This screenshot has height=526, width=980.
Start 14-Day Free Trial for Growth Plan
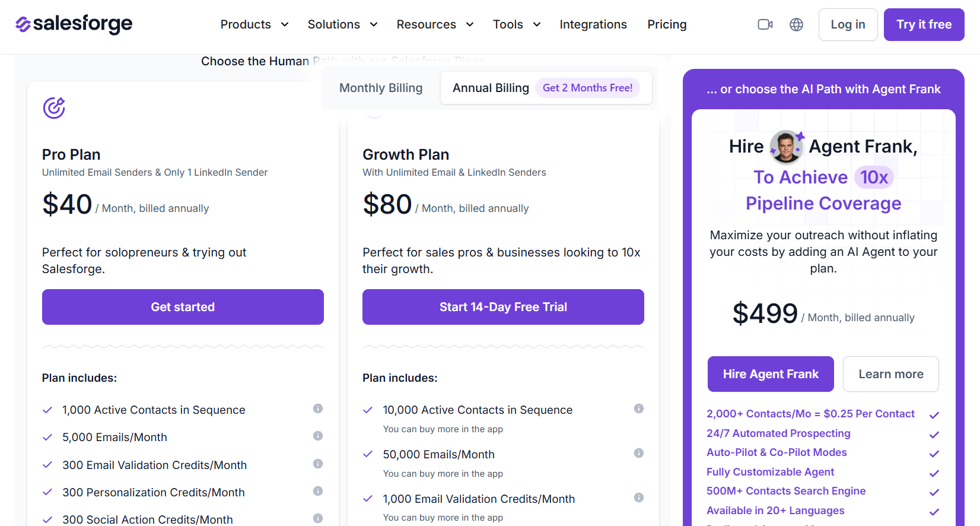click(x=503, y=307)
